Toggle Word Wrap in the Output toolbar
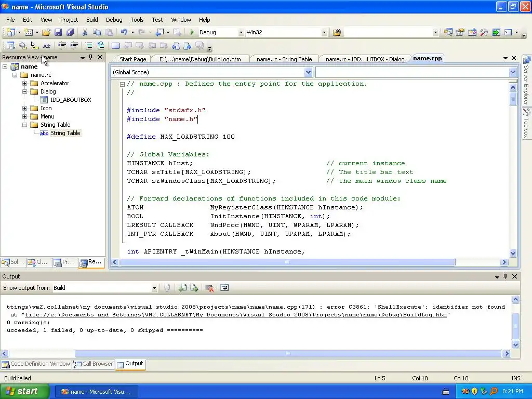Image resolution: width=532 pixels, height=399 pixels. pos(224,288)
